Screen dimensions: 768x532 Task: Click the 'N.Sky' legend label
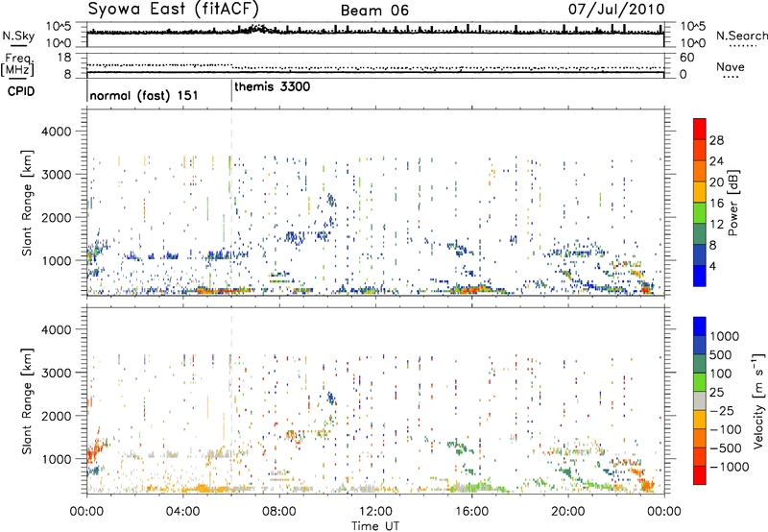pyautogui.click(x=18, y=36)
